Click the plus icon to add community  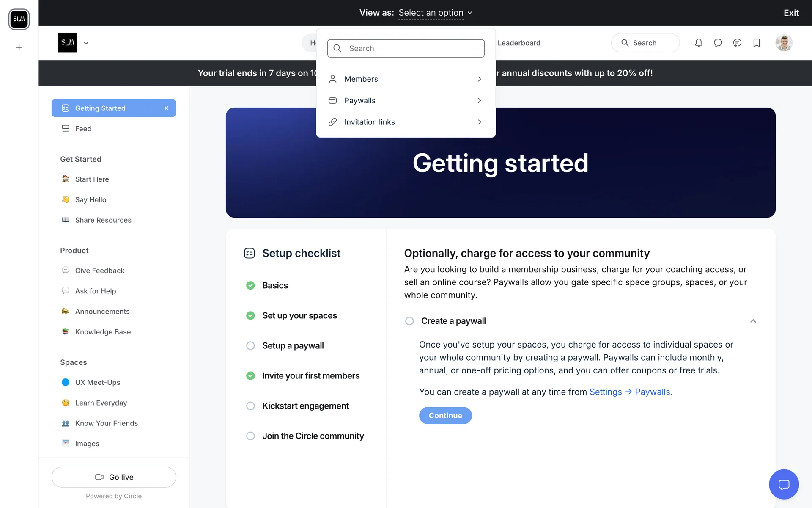tap(19, 47)
